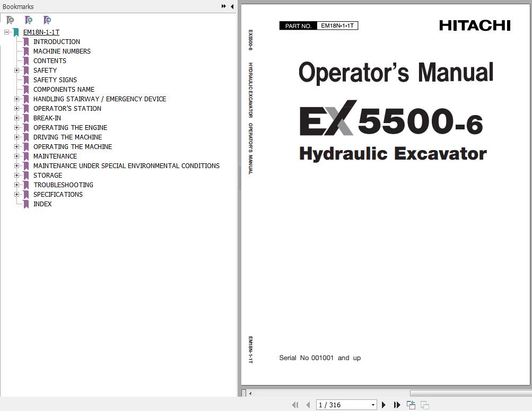Open the SAFETY SIGNS bookmark

pyautogui.click(x=55, y=80)
